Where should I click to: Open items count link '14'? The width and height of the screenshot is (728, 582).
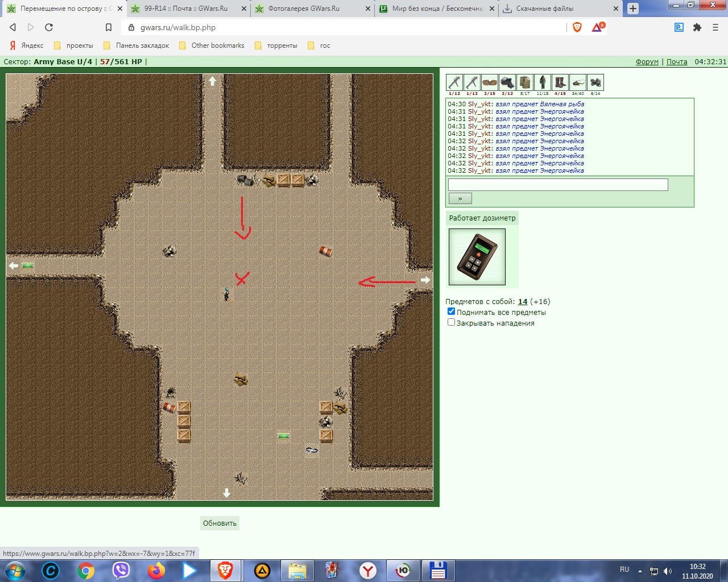(x=523, y=302)
